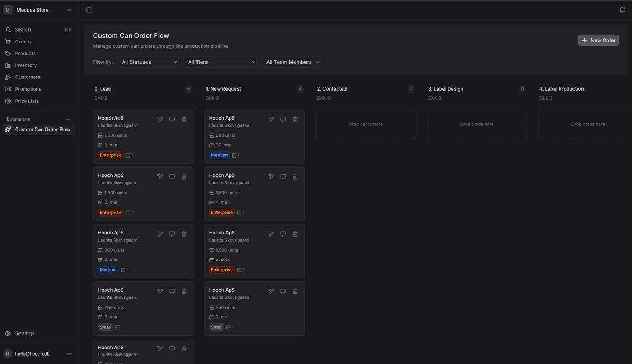Toggle the sidebar collapse icon

point(89,10)
